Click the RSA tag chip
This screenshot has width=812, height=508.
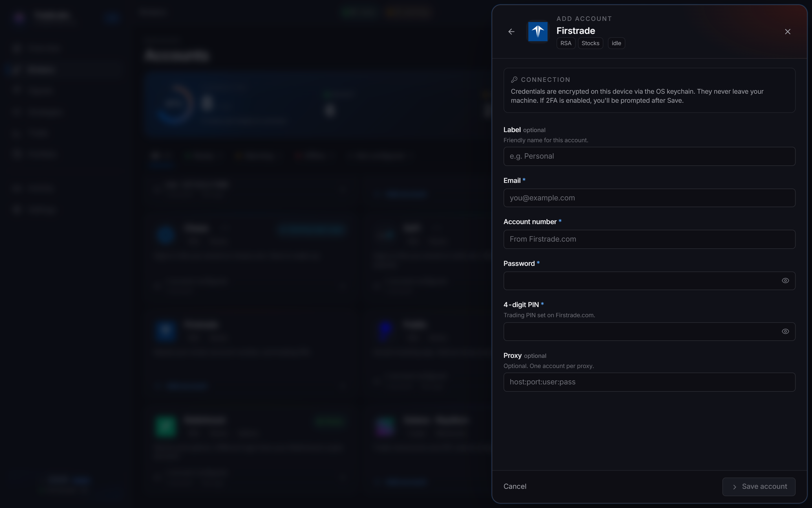566,43
